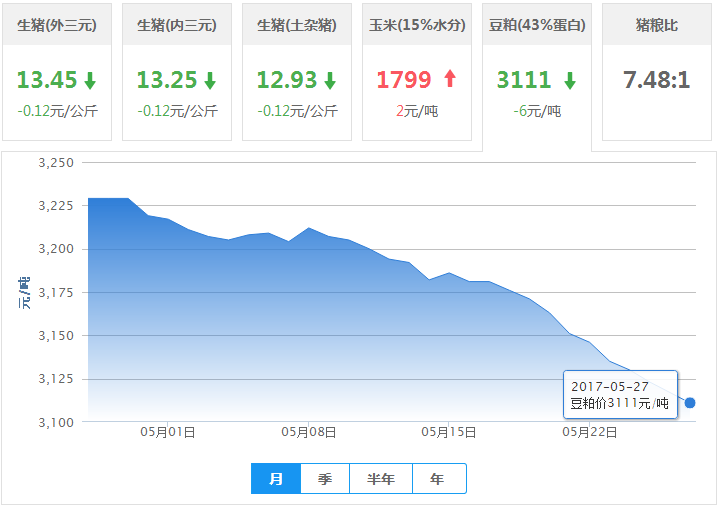Screen dimensions: 720x509
Task: Switch chart range to 月
Action: point(276,479)
